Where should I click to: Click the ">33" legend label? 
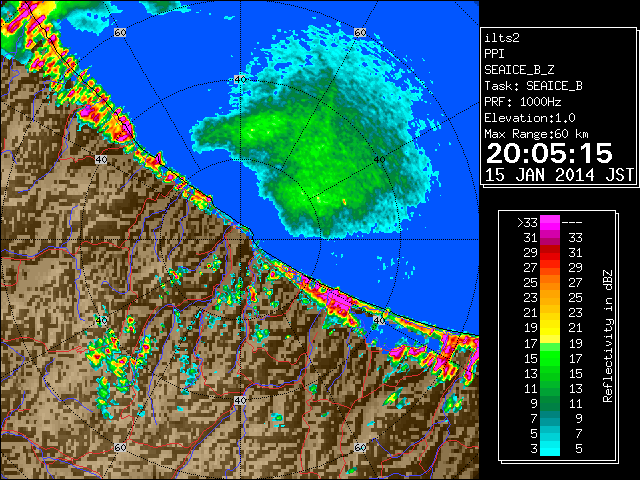click(x=527, y=222)
